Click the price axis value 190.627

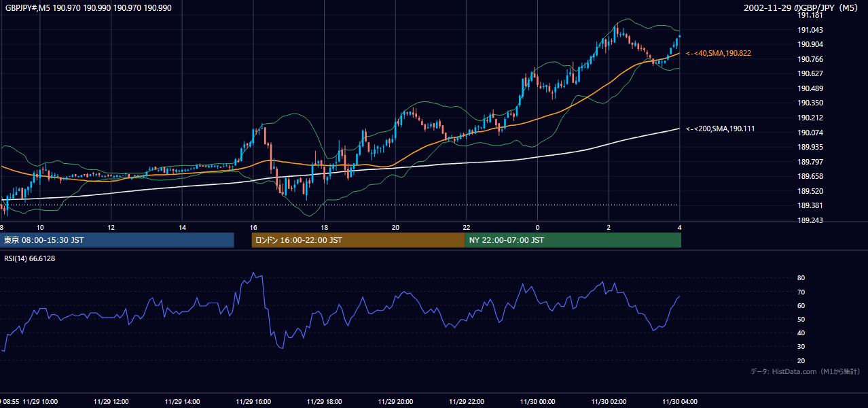coord(810,73)
